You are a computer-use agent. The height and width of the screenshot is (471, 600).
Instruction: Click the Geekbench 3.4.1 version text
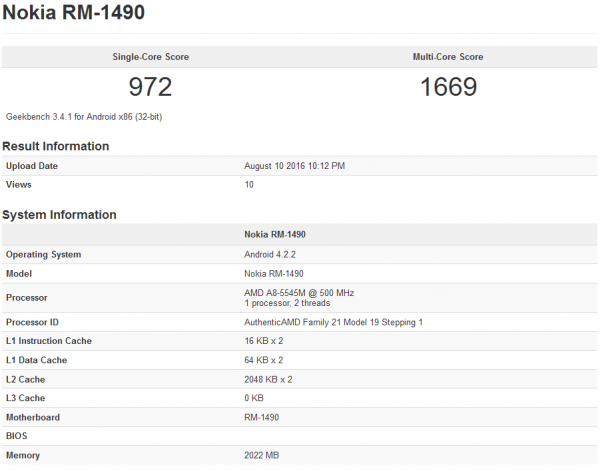point(84,117)
